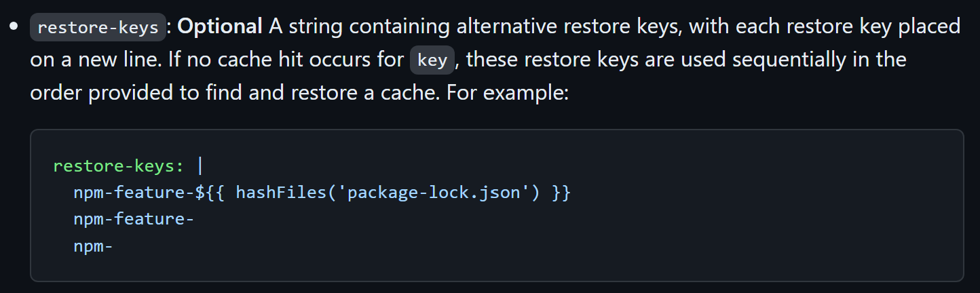The width and height of the screenshot is (980, 293).
Task: Click the green restore-keys: label in code block
Action: tap(119, 167)
